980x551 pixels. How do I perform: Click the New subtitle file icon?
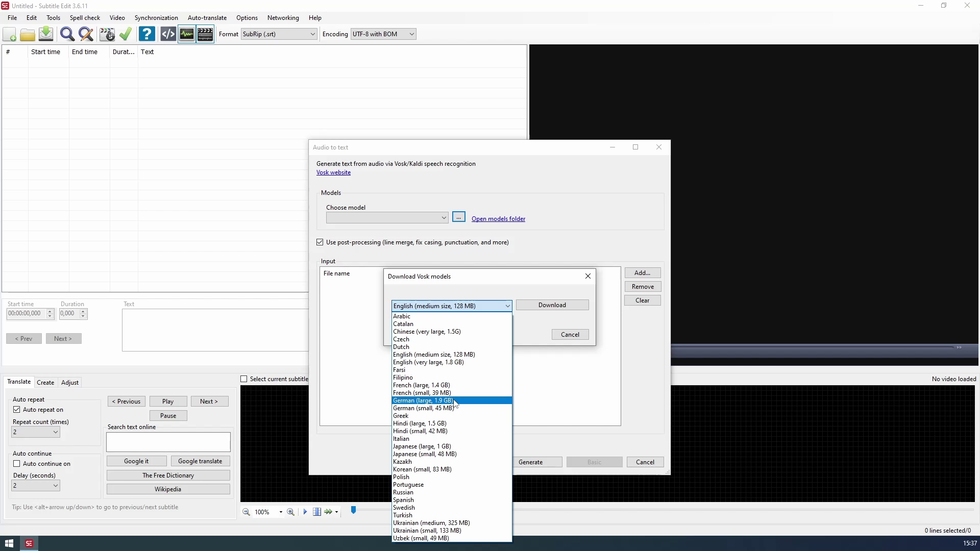pos(9,34)
